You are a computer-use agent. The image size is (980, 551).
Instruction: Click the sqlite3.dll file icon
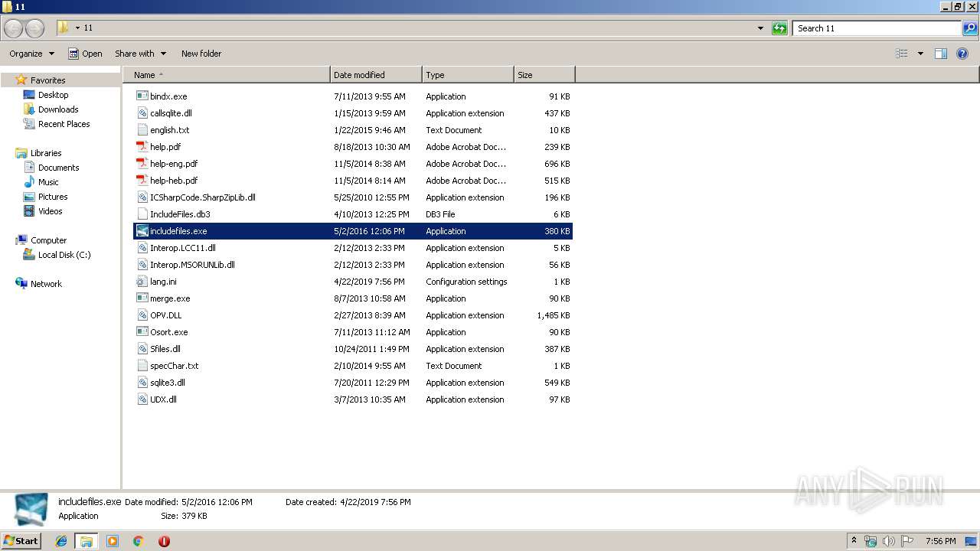142,383
